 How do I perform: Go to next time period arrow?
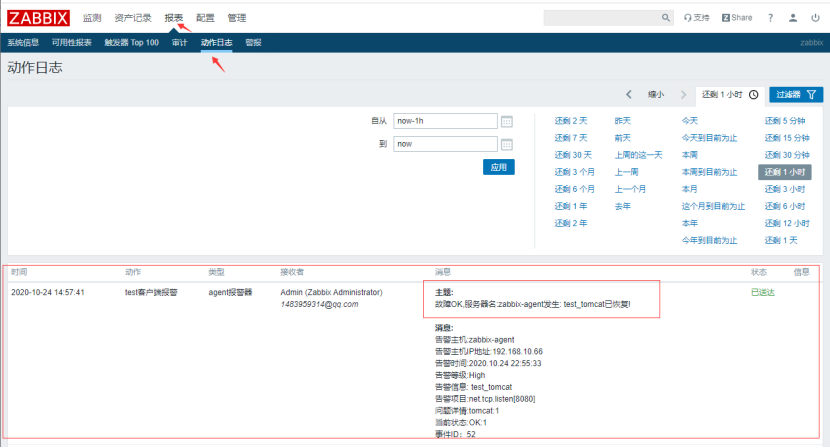[x=683, y=94]
